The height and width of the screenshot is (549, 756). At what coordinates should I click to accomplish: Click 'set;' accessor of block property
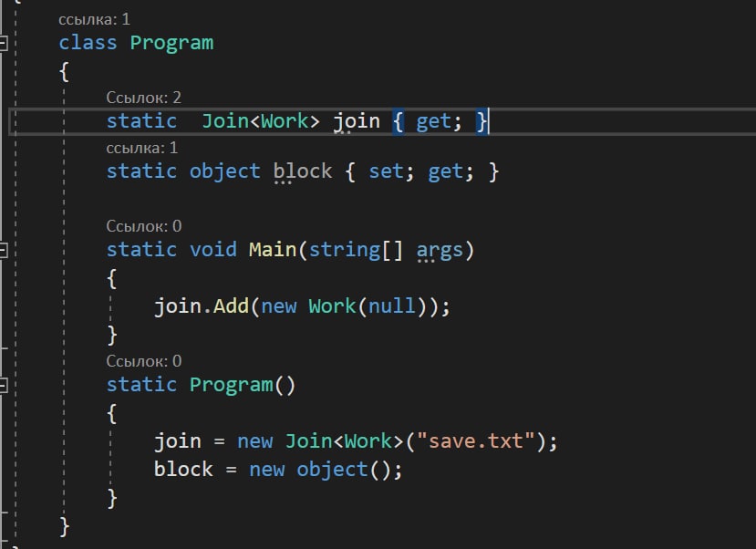click(x=391, y=171)
